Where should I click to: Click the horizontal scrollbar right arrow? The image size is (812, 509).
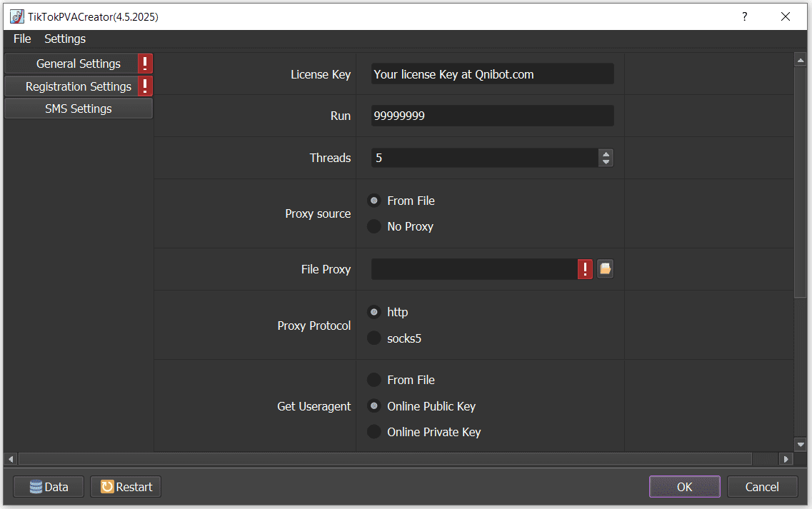click(x=786, y=459)
